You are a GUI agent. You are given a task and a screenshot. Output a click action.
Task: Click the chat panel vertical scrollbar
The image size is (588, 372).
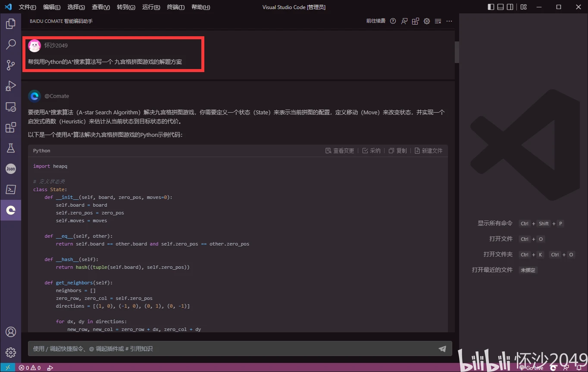[457, 52]
